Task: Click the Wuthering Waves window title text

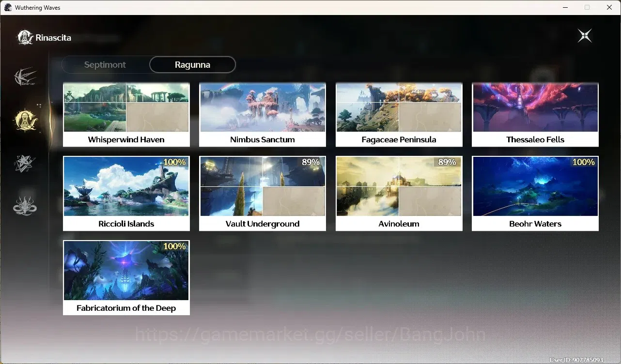Action: (38, 8)
